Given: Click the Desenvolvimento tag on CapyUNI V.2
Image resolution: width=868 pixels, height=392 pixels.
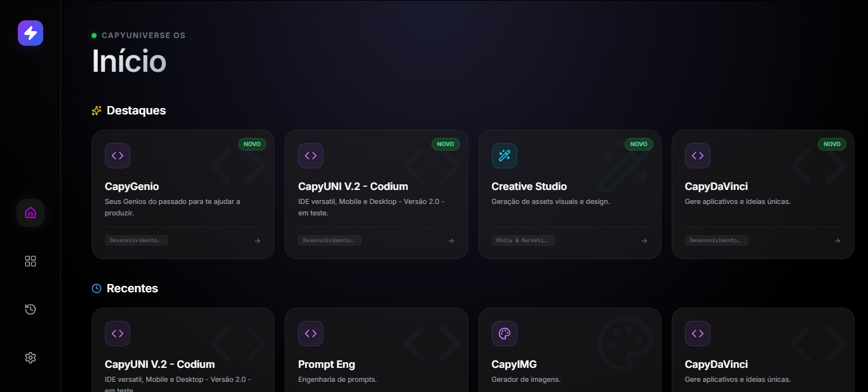Looking at the screenshot, I should [x=330, y=240].
